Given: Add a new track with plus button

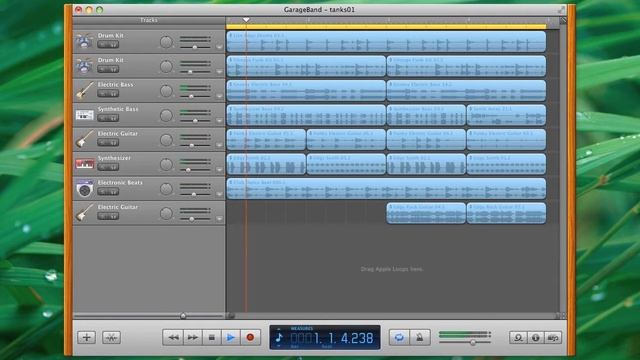Looking at the screenshot, I should coord(87,338).
